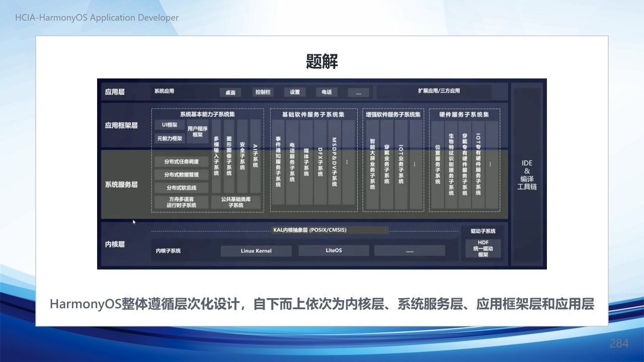Image resolution: width=644 pixels, height=362 pixels.
Task: Click the 系统基本能力子系统集 heading
Action: click(x=207, y=115)
